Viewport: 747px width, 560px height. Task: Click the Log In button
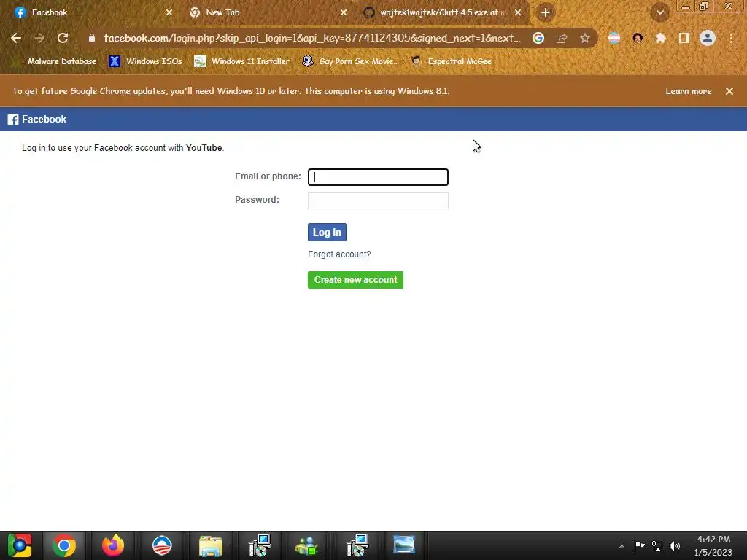pyautogui.click(x=327, y=233)
